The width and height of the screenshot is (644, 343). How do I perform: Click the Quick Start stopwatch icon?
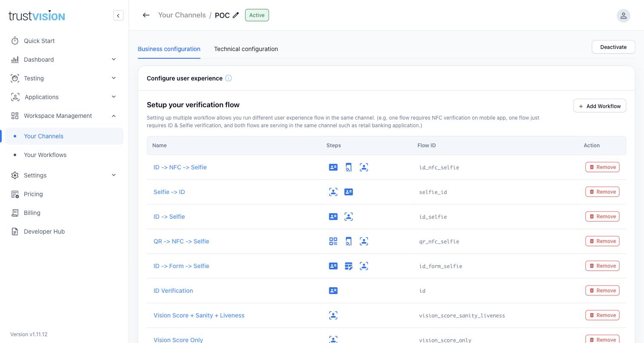tap(15, 41)
